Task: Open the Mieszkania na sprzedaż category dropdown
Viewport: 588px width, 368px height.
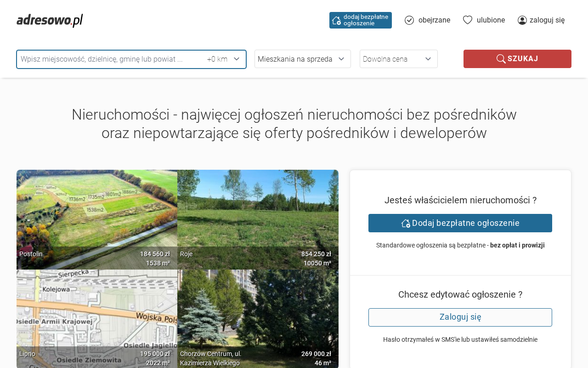Action: pyautogui.click(x=302, y=59)
